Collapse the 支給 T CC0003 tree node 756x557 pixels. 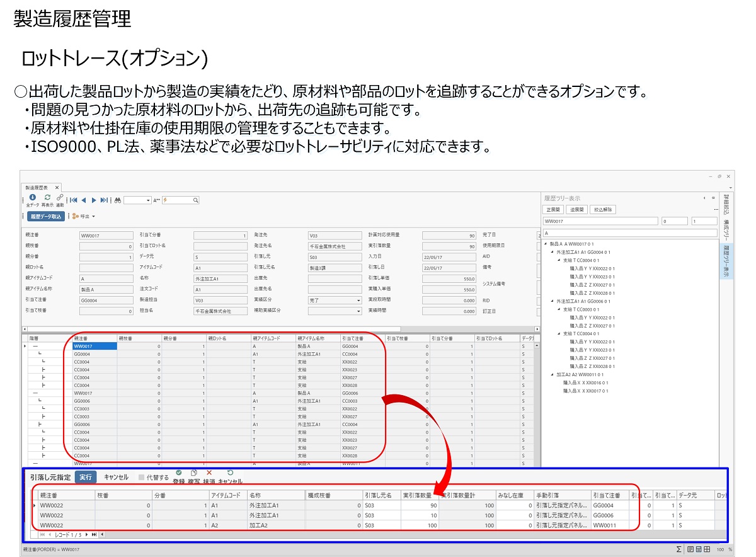558,309
